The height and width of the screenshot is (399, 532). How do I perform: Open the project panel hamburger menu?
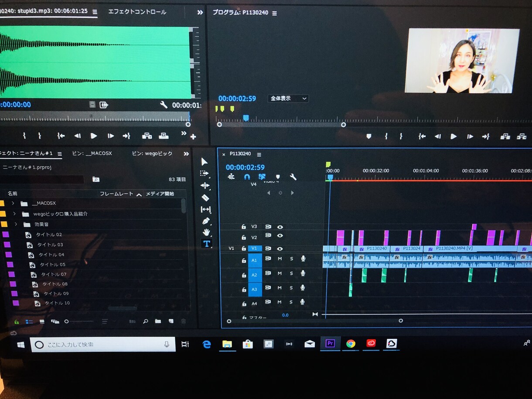click(x=60, y=154)
